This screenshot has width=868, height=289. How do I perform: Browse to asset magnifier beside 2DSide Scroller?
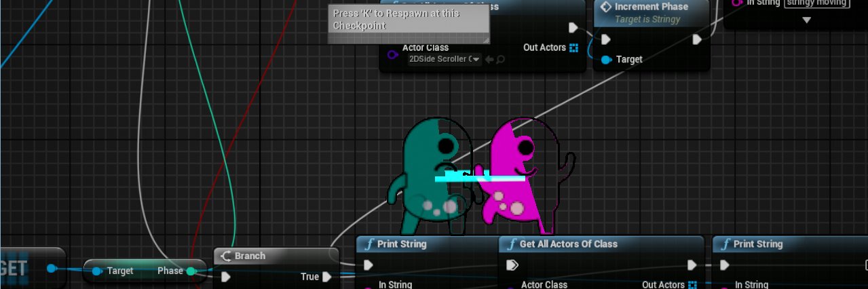501,60
